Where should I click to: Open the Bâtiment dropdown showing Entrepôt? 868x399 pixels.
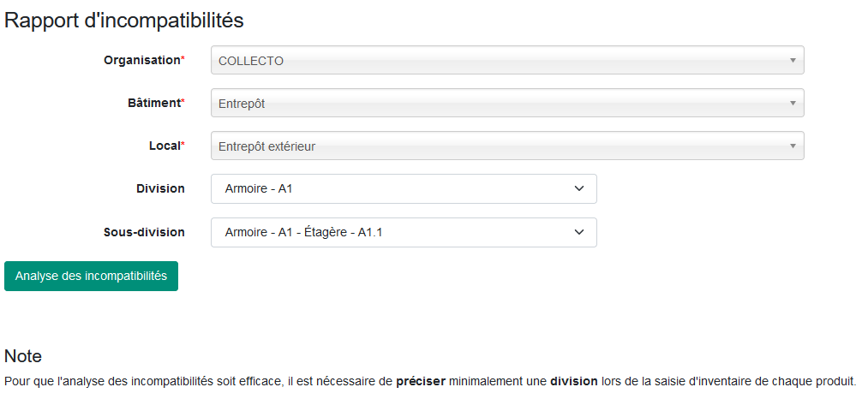pyautogui.click(x=507, y=103)
